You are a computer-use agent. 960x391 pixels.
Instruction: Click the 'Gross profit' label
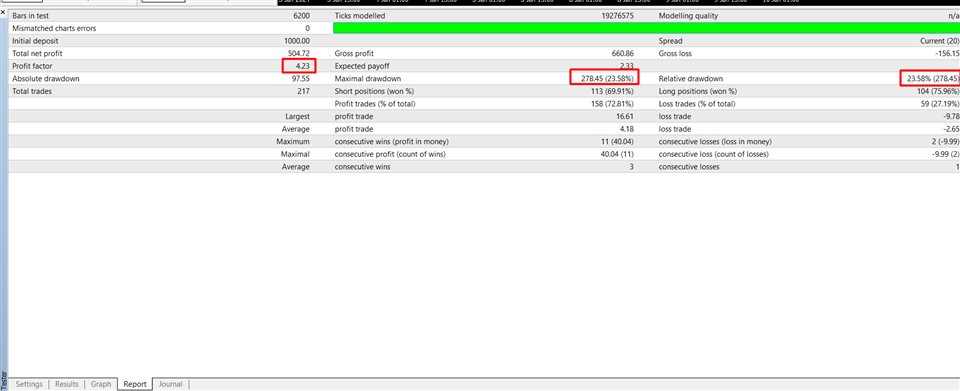point(354,54)
